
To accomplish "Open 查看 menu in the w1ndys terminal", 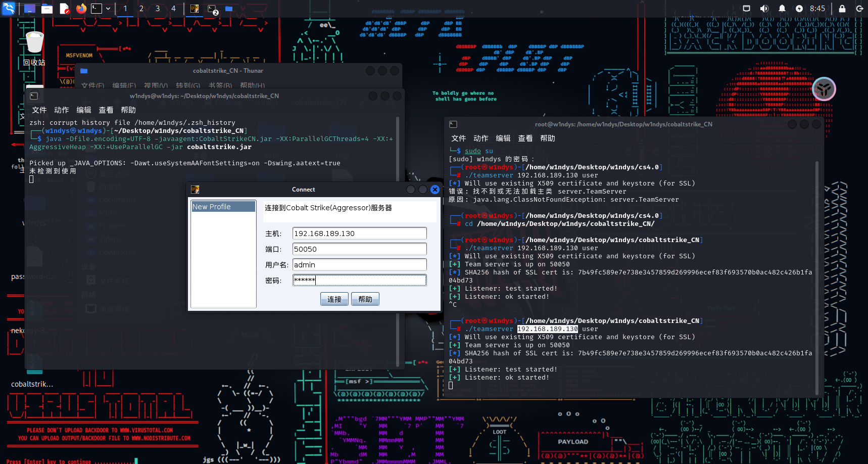I will tap(106, 110).
